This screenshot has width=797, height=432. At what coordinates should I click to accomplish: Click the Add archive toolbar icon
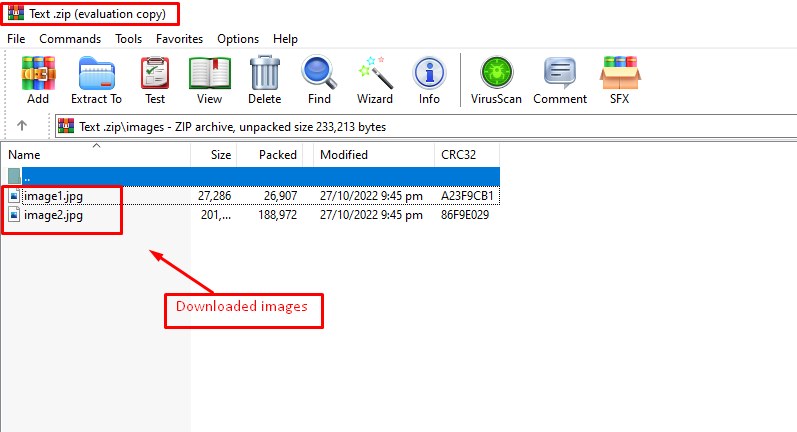38,74
